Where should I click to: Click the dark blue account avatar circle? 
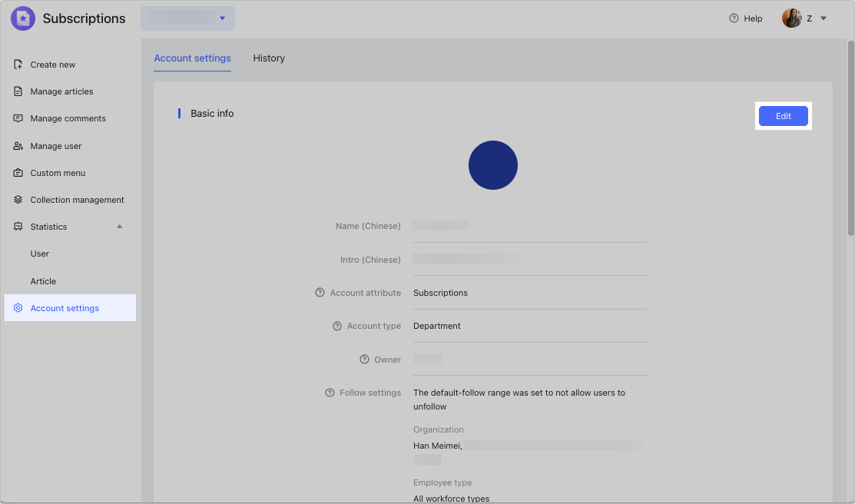493,165
